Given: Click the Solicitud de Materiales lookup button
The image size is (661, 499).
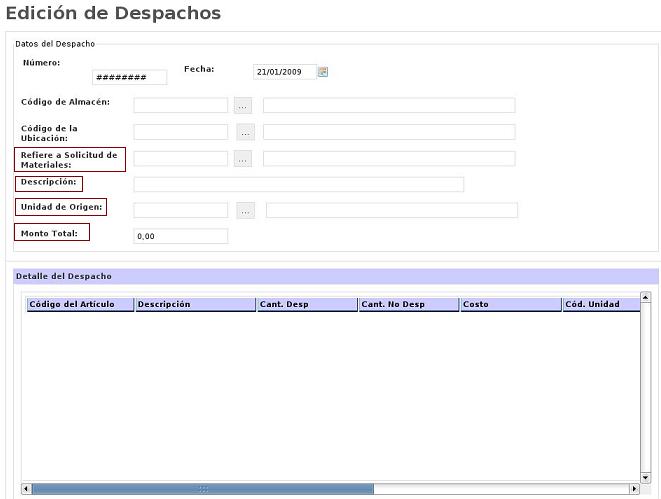Looking at the screenshot, I should pyautogui.click(x=243, y=158).
